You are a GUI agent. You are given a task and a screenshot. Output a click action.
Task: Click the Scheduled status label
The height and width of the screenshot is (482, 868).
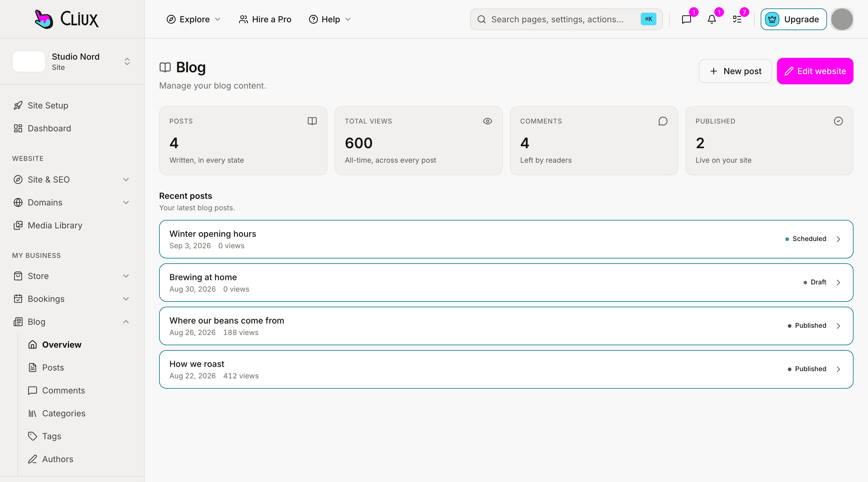click(x=809, y=239)
